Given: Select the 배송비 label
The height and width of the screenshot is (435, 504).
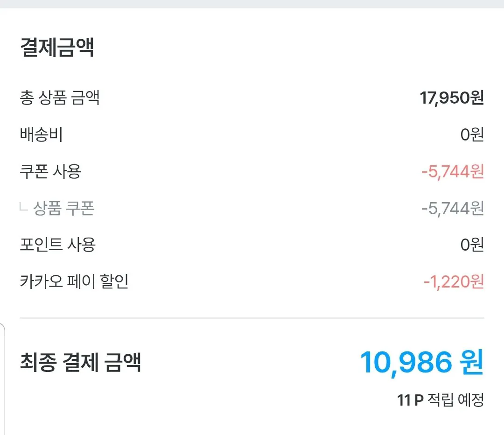Looking at the screenshot, I should click(x=41, y=135).
